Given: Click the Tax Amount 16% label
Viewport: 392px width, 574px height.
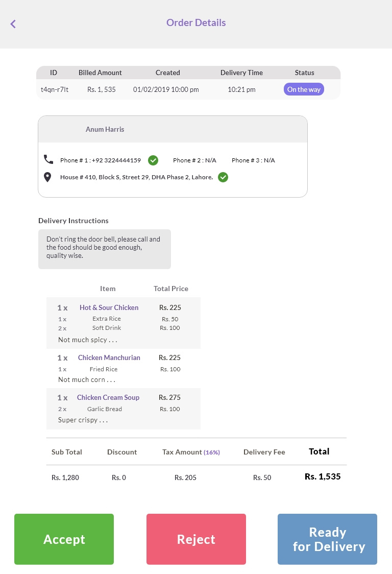Looking at the screenshot, I should (191, 452).
